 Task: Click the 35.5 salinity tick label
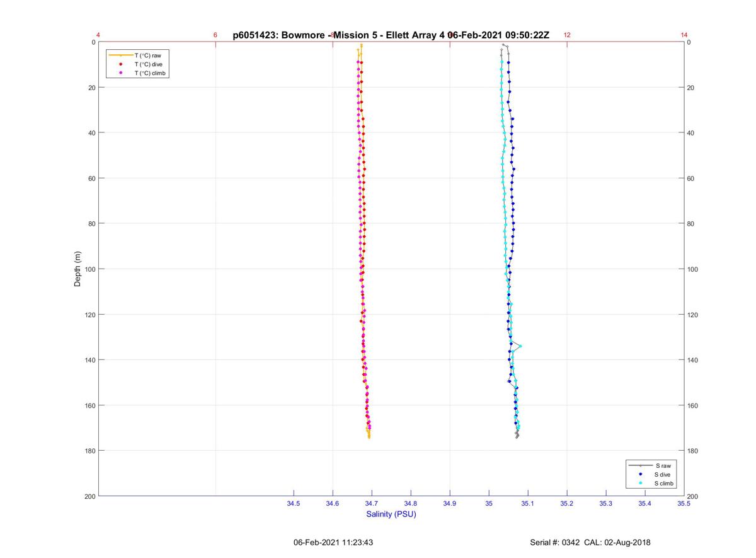pyautogui.click(x=684, y=504)
